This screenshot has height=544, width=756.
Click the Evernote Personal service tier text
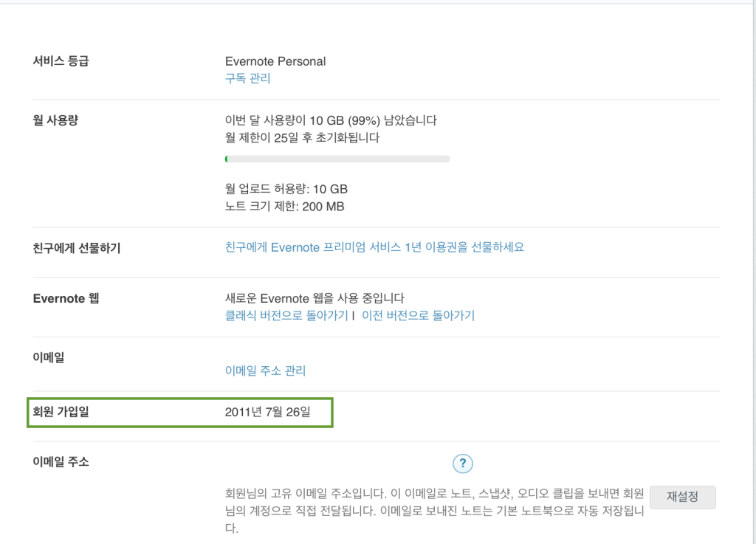coord(275,61)
